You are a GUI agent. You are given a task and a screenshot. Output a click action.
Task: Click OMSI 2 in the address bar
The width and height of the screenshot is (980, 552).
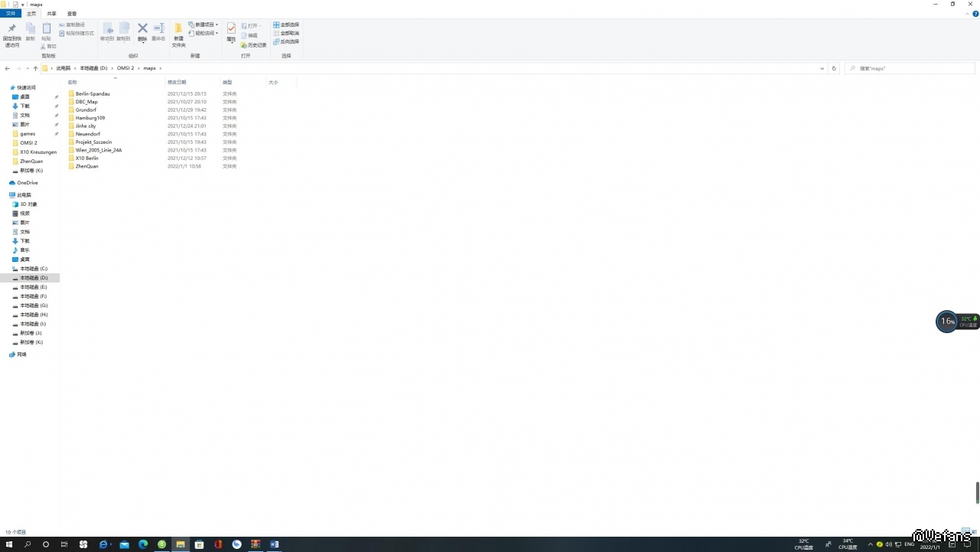pos(125,68)
